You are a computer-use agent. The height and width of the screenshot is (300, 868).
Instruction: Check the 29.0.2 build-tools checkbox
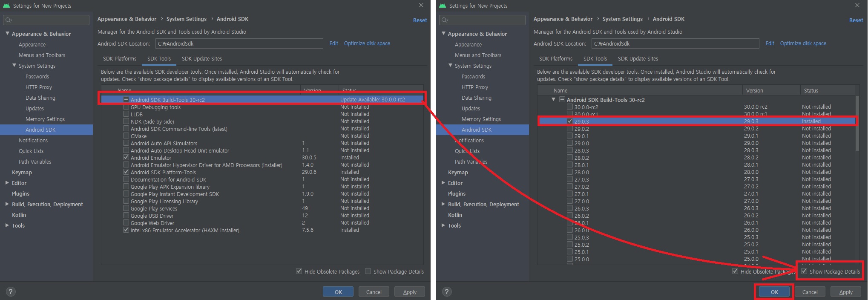570,129
